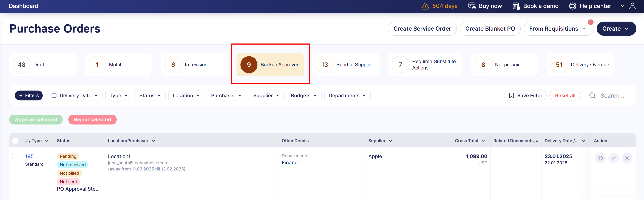This screenshot has height=200, width=644.
Task: Click the 504 days trial text
Action: (x=445, y=6)
